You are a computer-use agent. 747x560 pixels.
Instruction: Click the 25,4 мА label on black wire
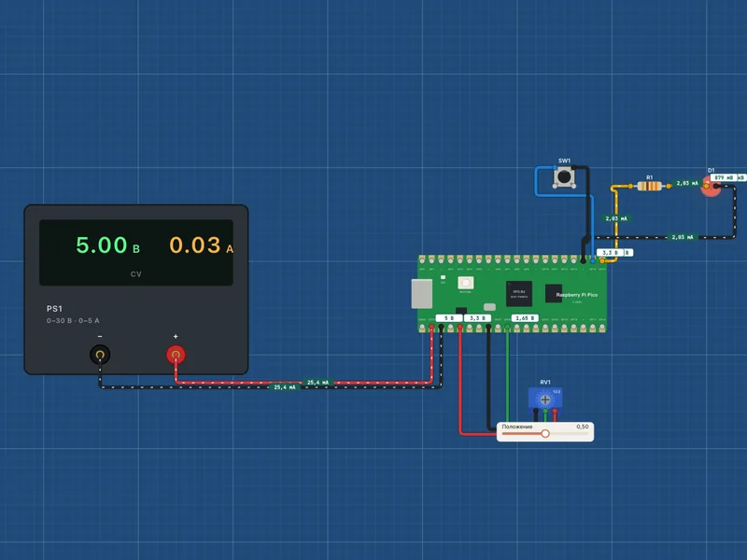click(285, 387)
